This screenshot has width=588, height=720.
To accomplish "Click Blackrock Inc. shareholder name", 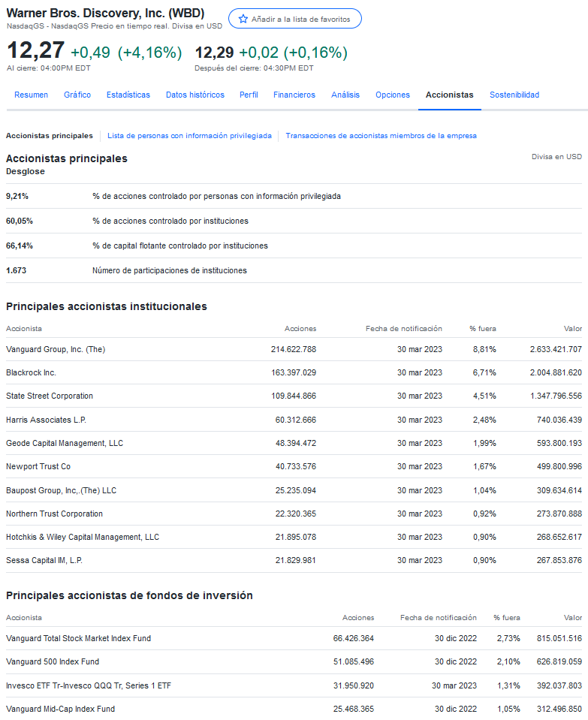I will point(31,372).
